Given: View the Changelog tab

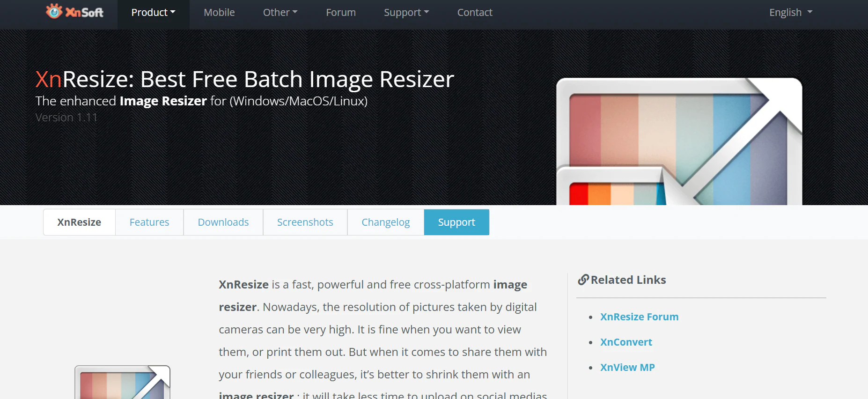Looking at the screenshot, I should (x=386, y=222).
